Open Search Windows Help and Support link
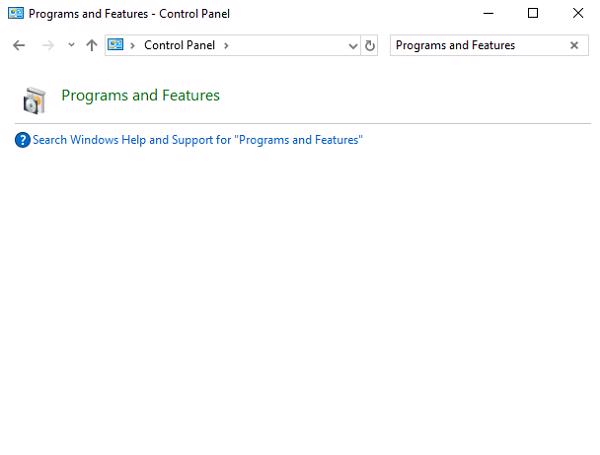Image resolution: width=600 pixels, height=455 pixels. 197,140
